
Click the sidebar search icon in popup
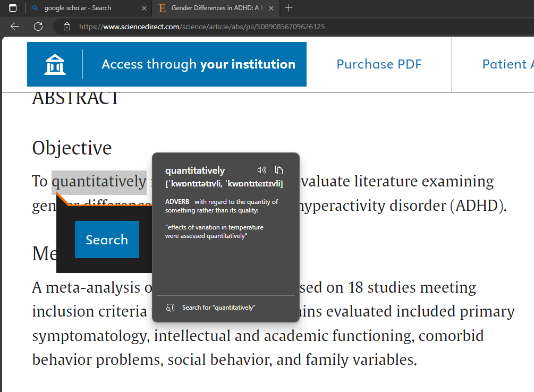(170, 308)
